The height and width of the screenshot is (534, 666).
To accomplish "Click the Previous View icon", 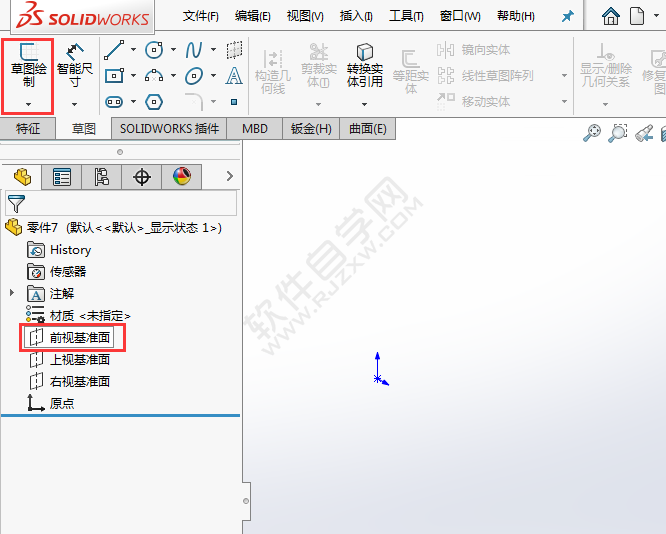I will [x=644, y=133].
